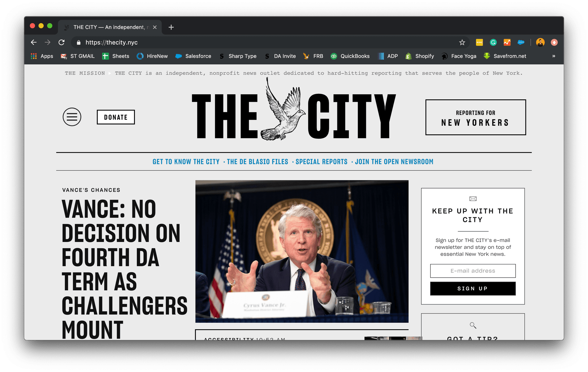Screen dimensions: 588x372
Task: Go back with browser back arrow
Action: [34, 42]
